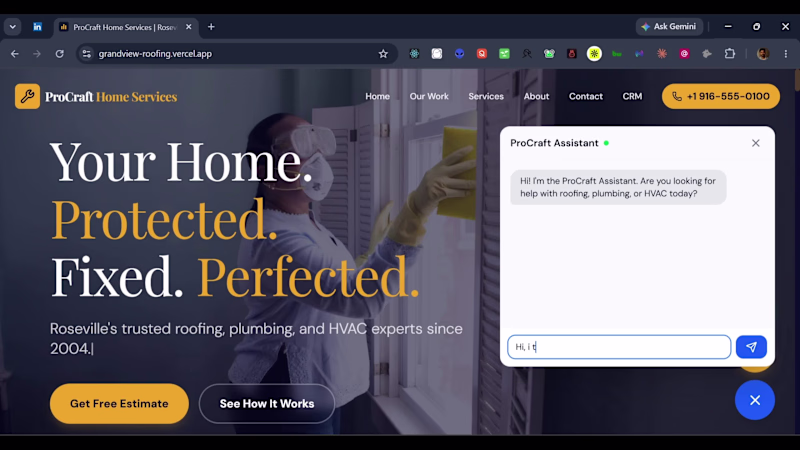This screenshot has width=800, height=450.
Task: Reload the page
Action: point(60,54)
